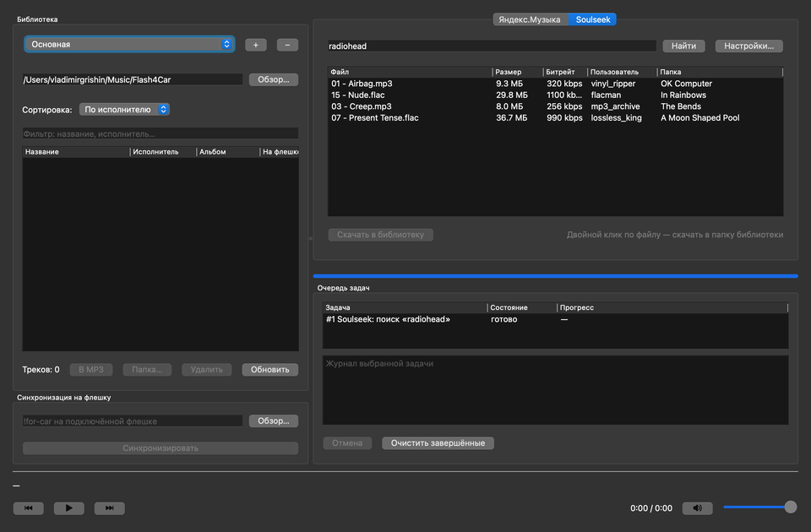Click the flacman user cell
Screen dimensions: 811x532
pyautogui.click(x=606, y=95)
